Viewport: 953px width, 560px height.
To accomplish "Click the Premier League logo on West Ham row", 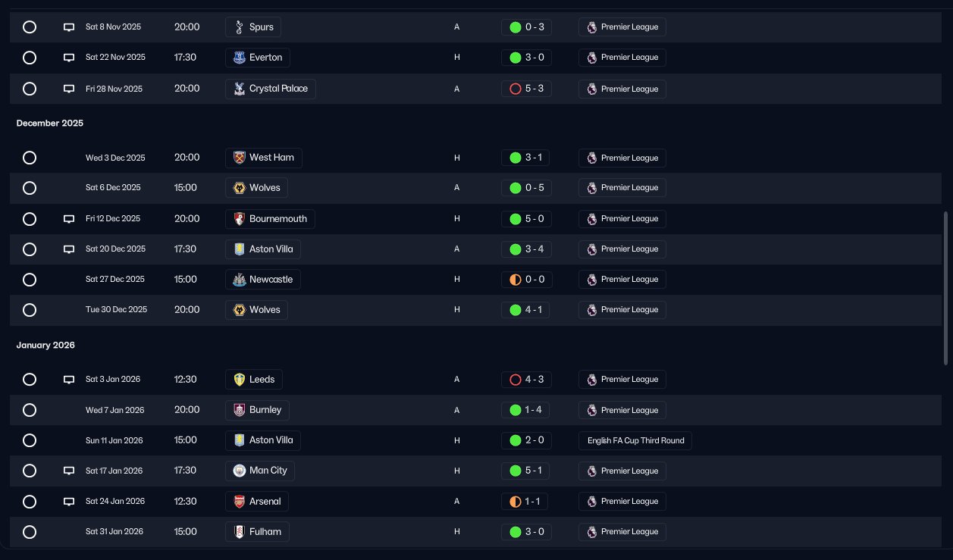I will pyautogui.click(x=591, y=158).
